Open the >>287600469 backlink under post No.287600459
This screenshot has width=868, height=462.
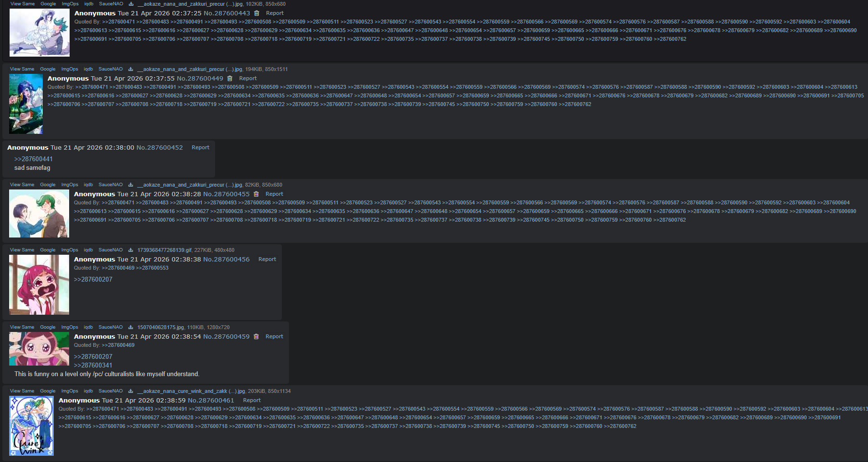pyautogui.click(x=118, y=345)
